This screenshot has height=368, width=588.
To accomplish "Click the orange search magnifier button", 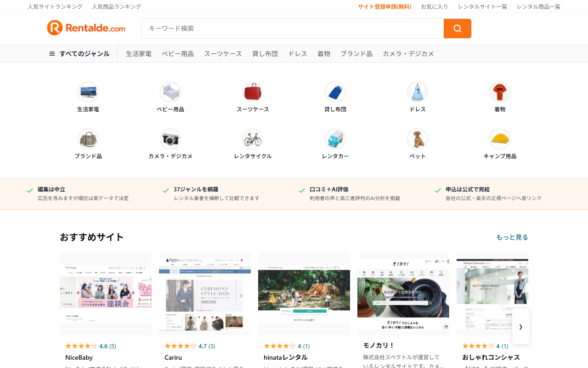I will click(x=458, y=29).
